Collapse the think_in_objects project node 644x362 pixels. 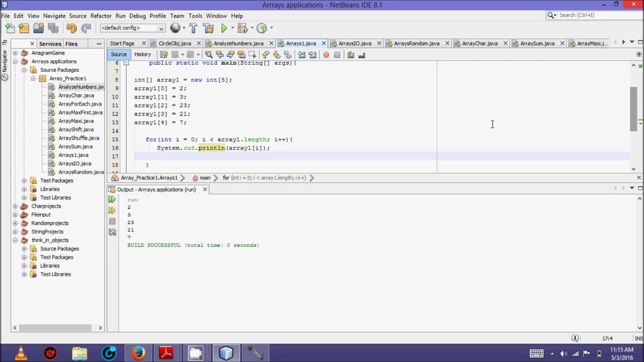(x=15, y=240)
